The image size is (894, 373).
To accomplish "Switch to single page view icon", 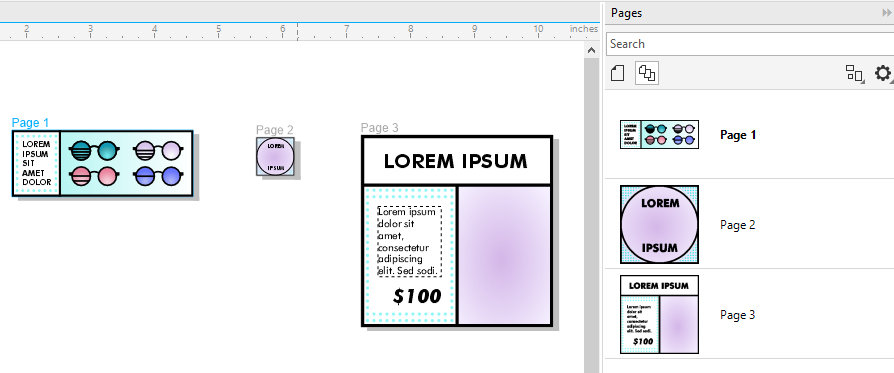I will tap(618, 73).
